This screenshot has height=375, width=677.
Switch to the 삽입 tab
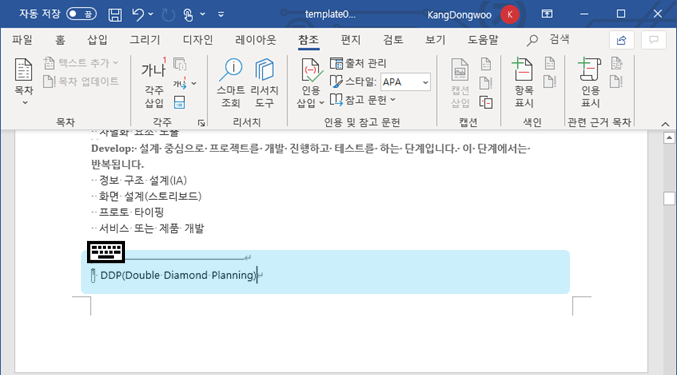97,40
